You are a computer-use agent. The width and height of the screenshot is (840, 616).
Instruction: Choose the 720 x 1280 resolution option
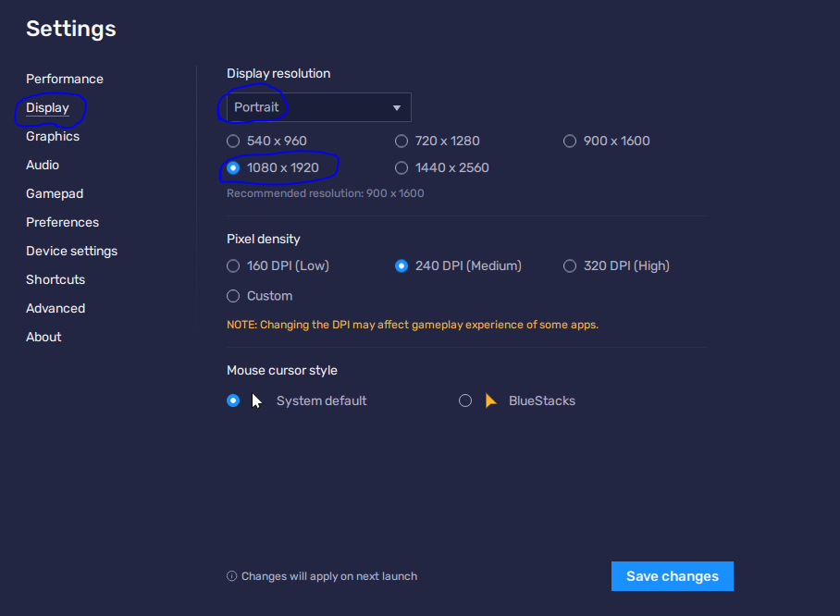click(x=401, y=142)
